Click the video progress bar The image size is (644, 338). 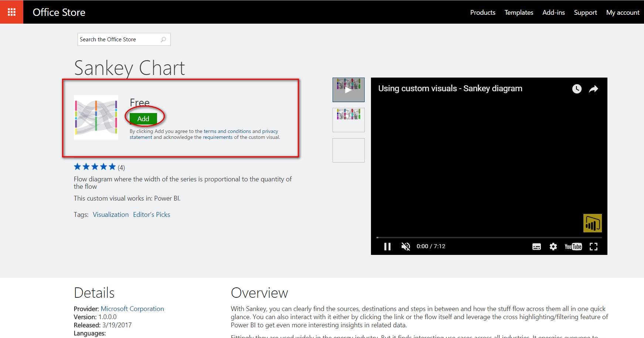(x=489, y=237)
